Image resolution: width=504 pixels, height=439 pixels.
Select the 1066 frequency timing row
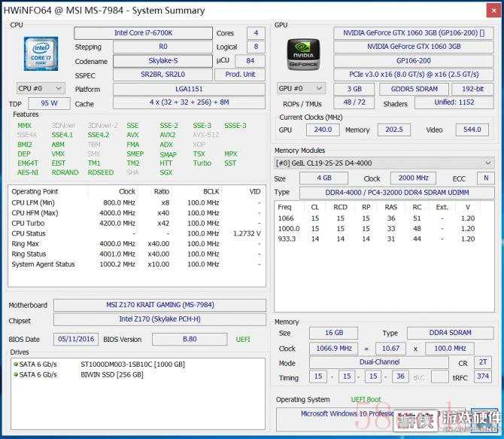[384, 218]
